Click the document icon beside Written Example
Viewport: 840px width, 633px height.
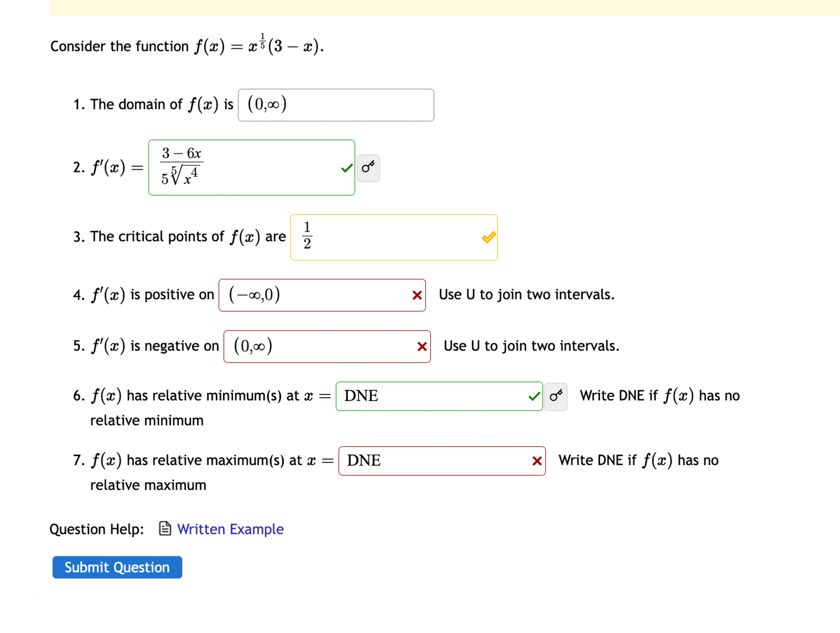tap(165, 529)
